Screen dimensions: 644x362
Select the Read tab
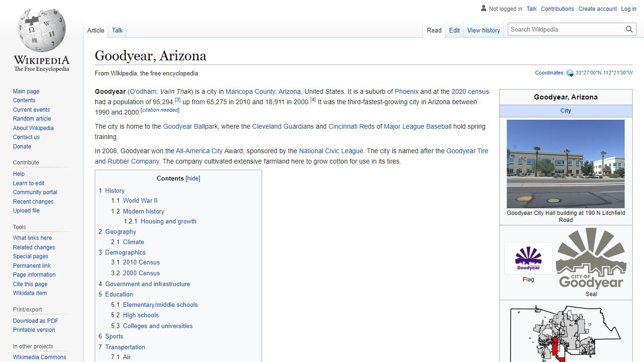(434, 30)
